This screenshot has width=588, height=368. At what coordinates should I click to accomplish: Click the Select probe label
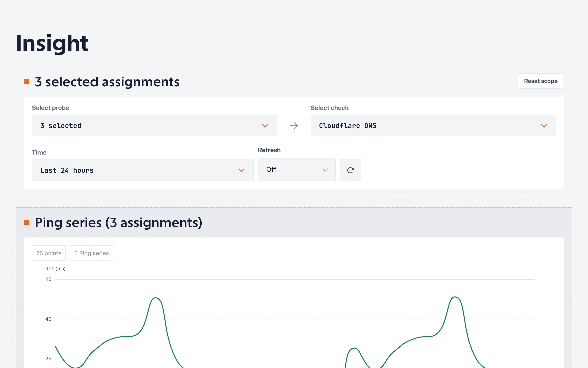click(50, 108)
